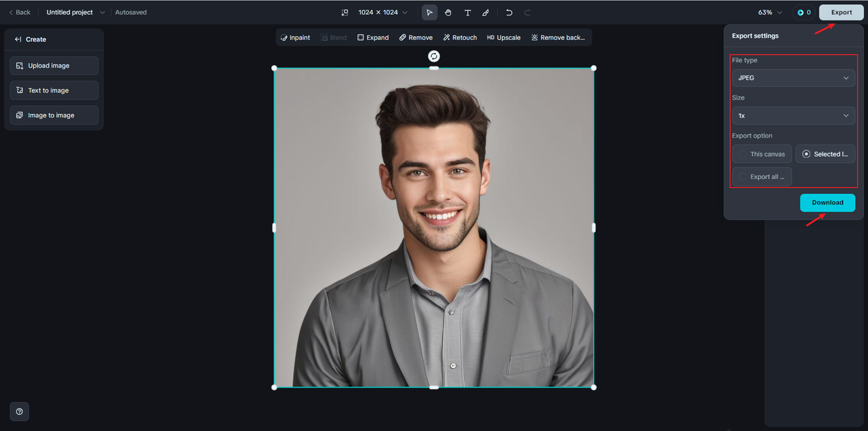
Task: Open the 1024 × 1024 size dropdown
Action: click(x=383, y=12)
